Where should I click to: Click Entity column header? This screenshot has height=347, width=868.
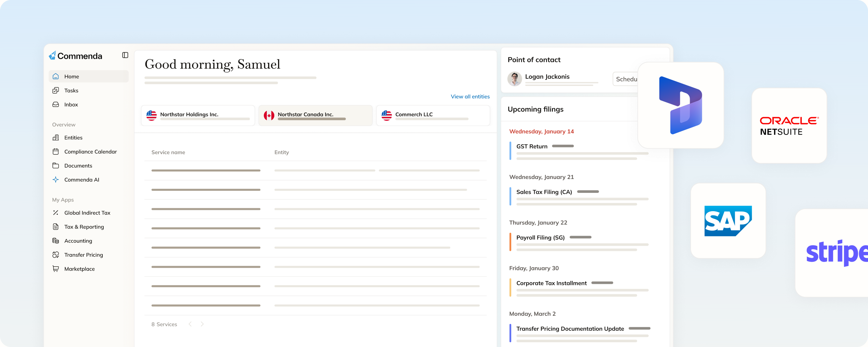tap(281, 152)
